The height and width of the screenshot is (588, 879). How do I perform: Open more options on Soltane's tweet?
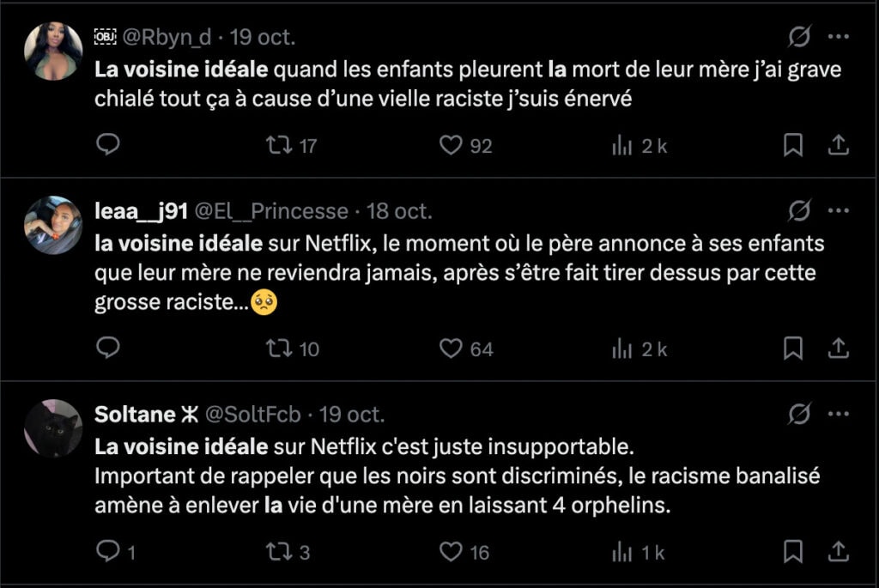pyautogui.click(x=838, y=414)
